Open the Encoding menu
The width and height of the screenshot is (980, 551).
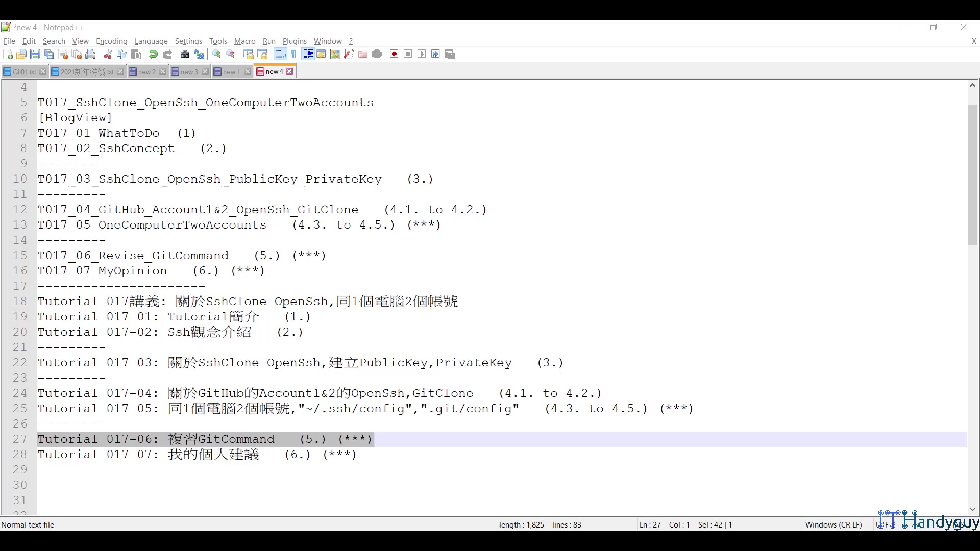(x=111, y=41)
